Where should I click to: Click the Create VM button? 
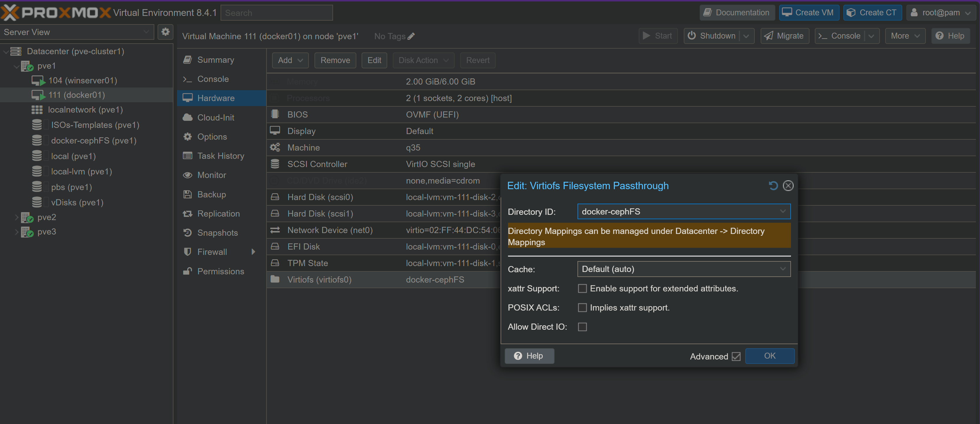pos(809,13)
